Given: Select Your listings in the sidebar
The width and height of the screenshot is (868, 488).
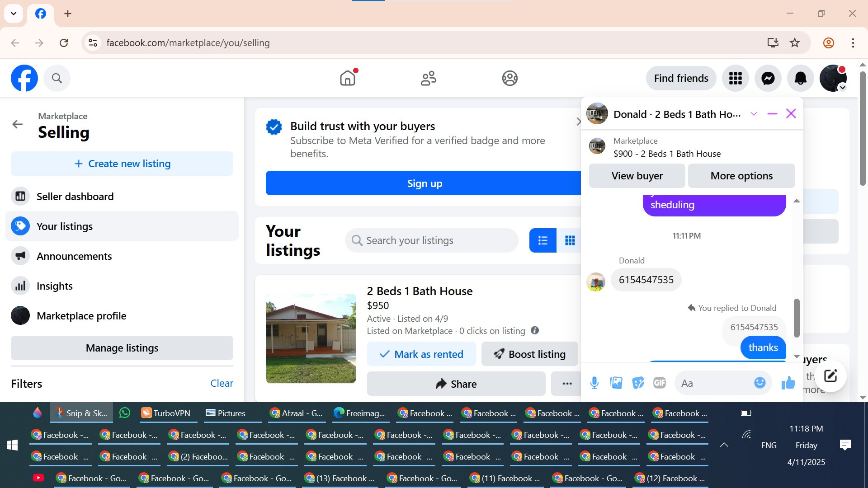Looking at the screenshot, I should [x=122, y=226].
